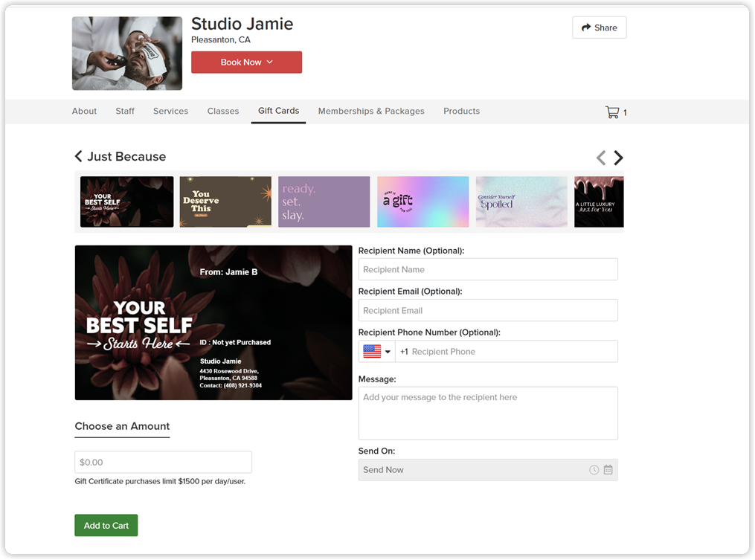Switch to the Staff tab
The height and width of the screenshot is (560, 755).
point(125,112)
